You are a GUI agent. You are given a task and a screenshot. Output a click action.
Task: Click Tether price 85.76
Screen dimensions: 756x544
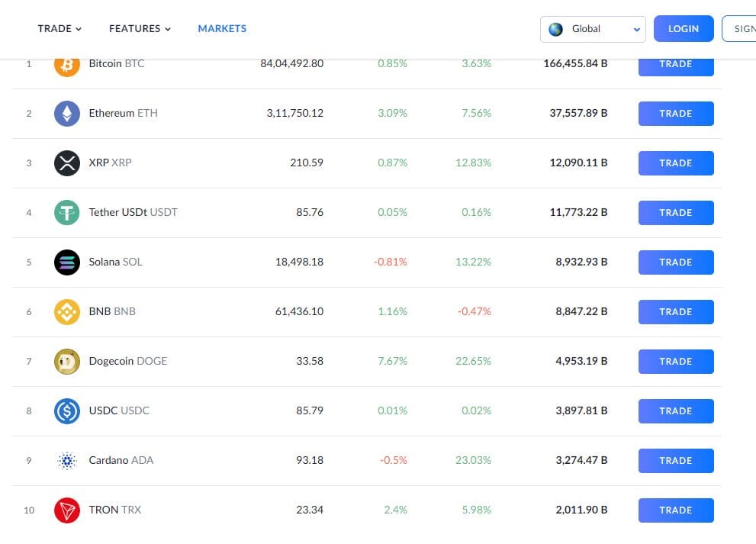coord(310,212)
